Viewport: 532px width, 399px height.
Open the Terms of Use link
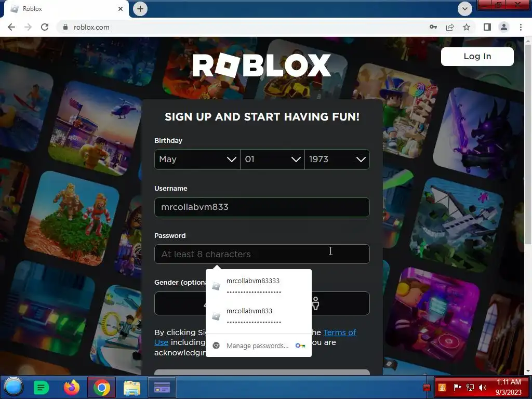(340, 332)
